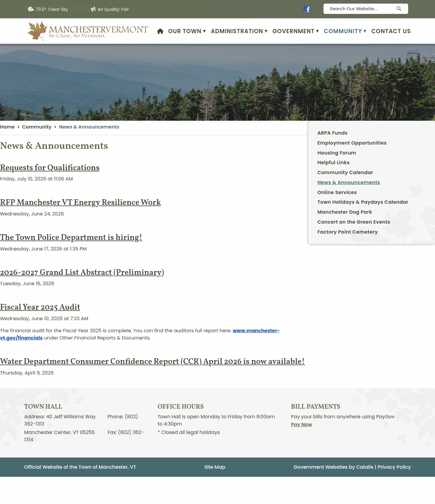Open Manchester Dog Park sidebar link
435x504 pixels.
[344, 212]
